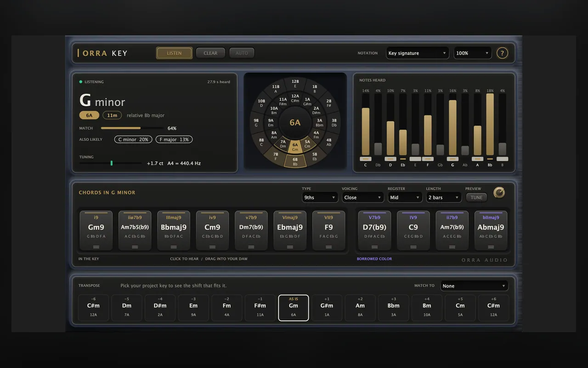Viewport: 588px width, 368px height.
Task: Select the 3B Db segment on the wheel
Action: point(334,122)
